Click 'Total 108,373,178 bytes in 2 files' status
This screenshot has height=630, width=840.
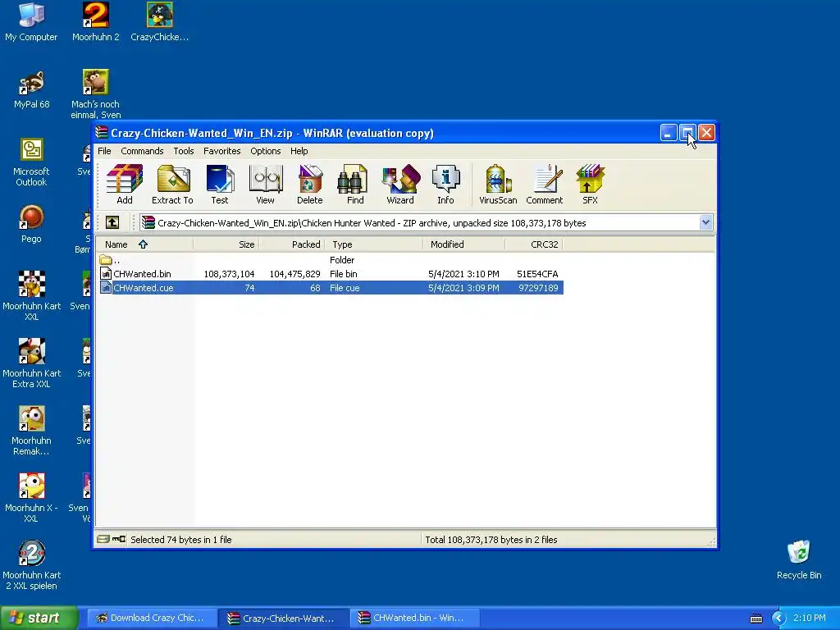491,540
